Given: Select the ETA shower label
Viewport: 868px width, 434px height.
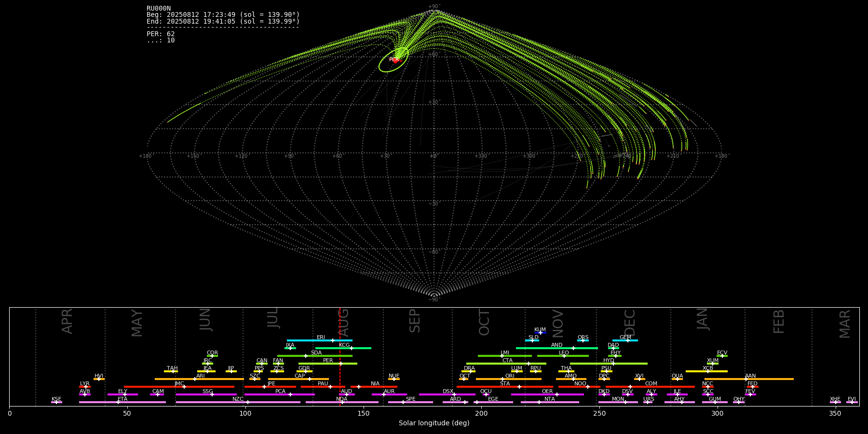Looking at the screenshot, I should (122, 399).
